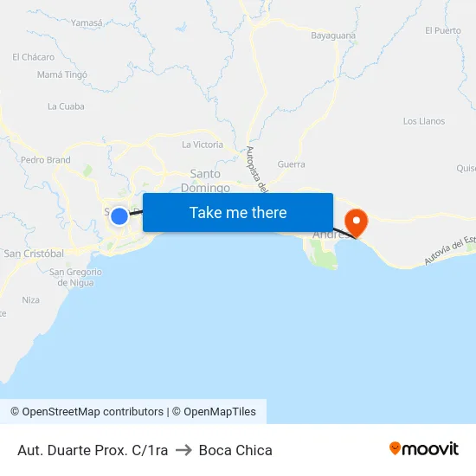476x476 pixels.
Task: Click the Take me there button
Action: point(238,213)
